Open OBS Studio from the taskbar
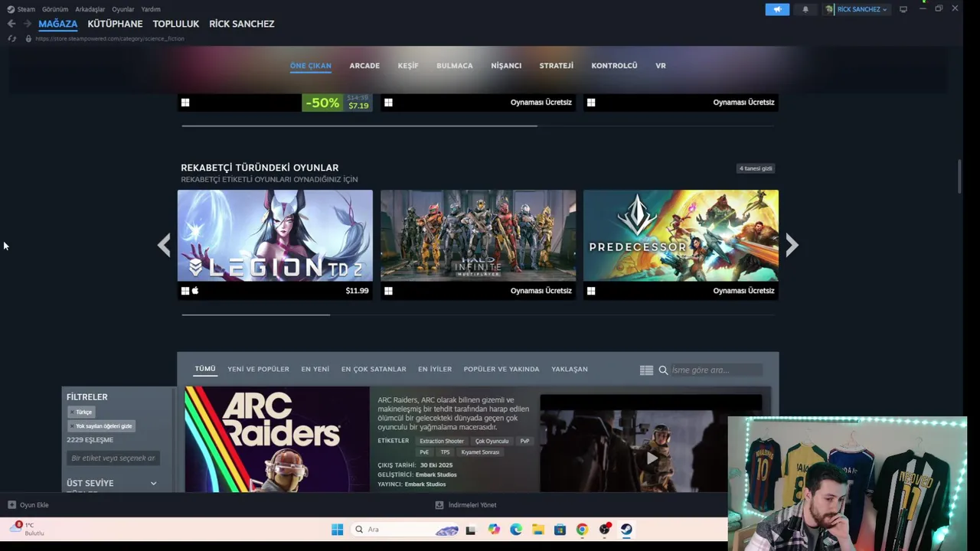Viewport: 980px width, 551px height. click(x=605, y=530)
